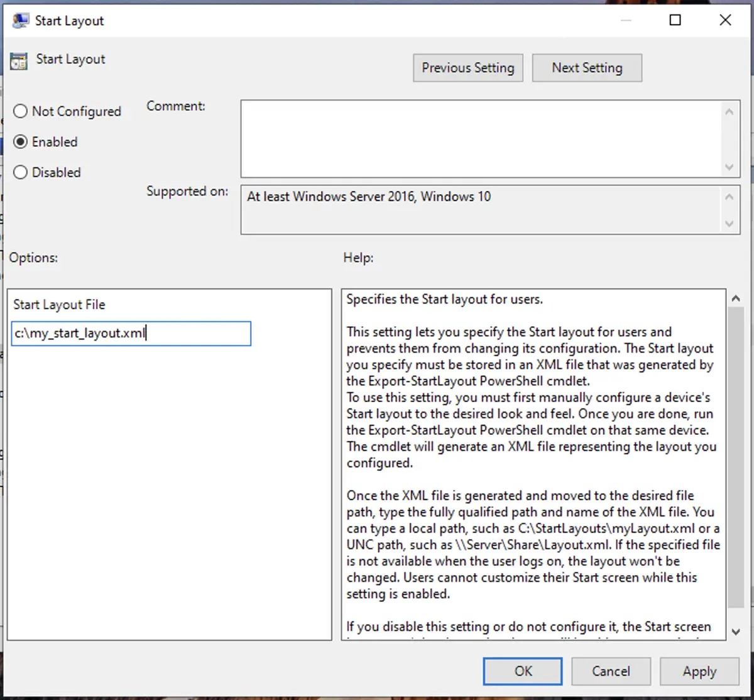
Task: Go to Previous Setting
Action: coord(468,68)
